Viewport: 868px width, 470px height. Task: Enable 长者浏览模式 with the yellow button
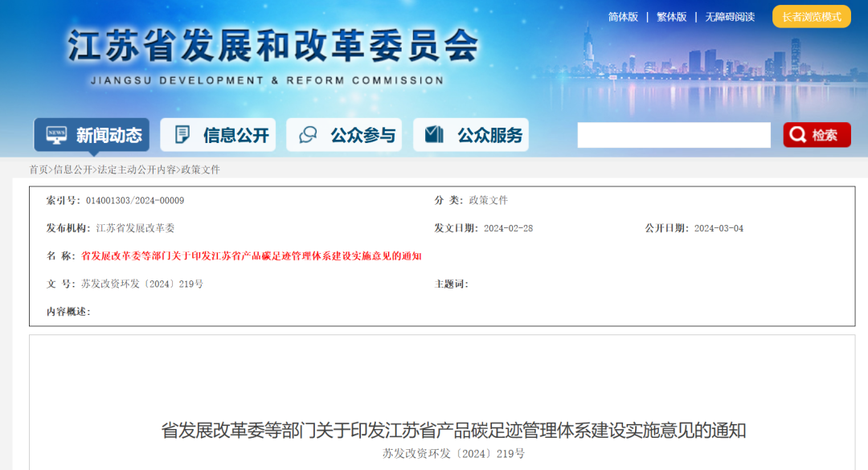[812, 16]
